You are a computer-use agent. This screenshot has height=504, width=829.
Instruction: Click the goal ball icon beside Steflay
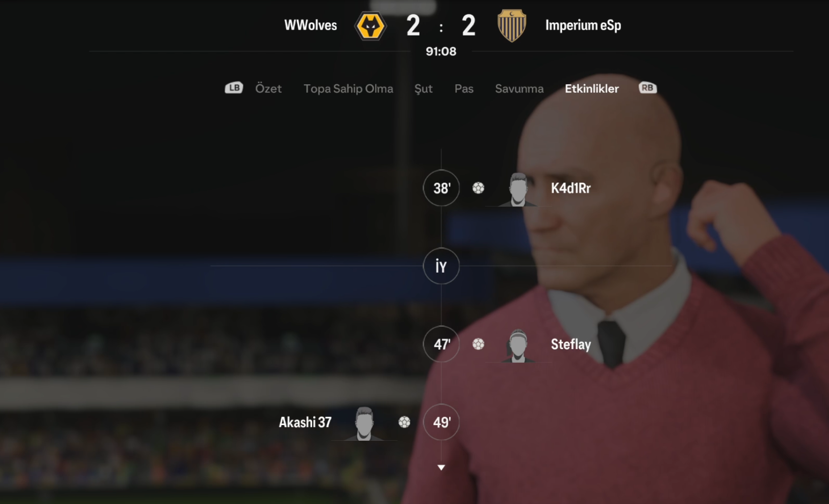point(478,344)
